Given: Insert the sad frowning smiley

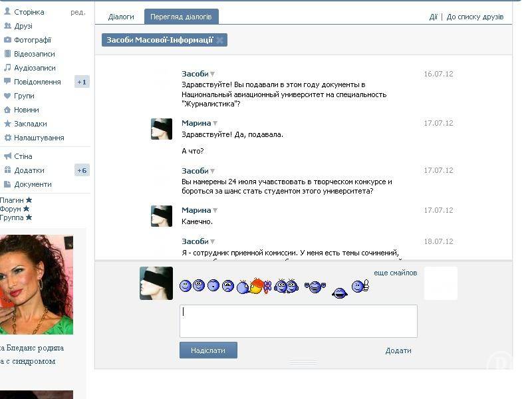Looking at the screenshot, I should point(228,286).
